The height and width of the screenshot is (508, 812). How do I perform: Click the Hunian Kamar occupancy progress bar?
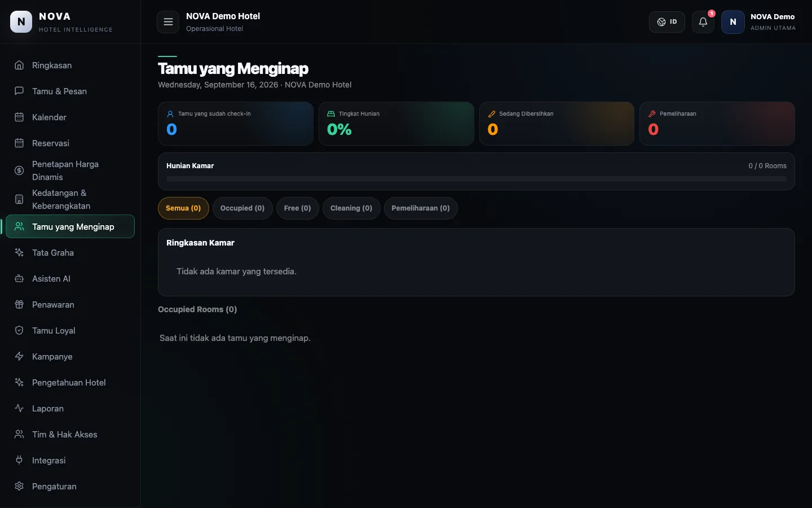tap(476, 179)
